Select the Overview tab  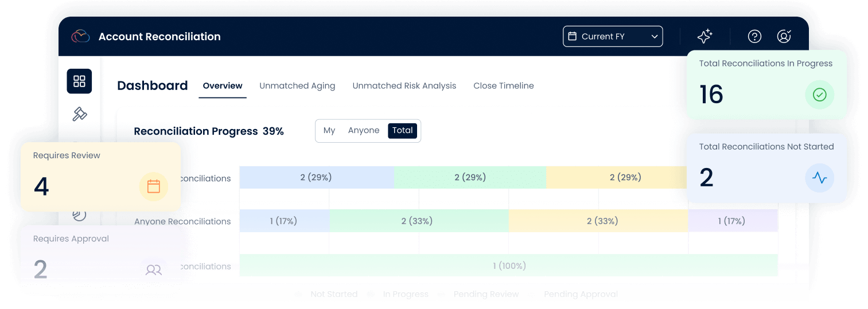(223, 86)
